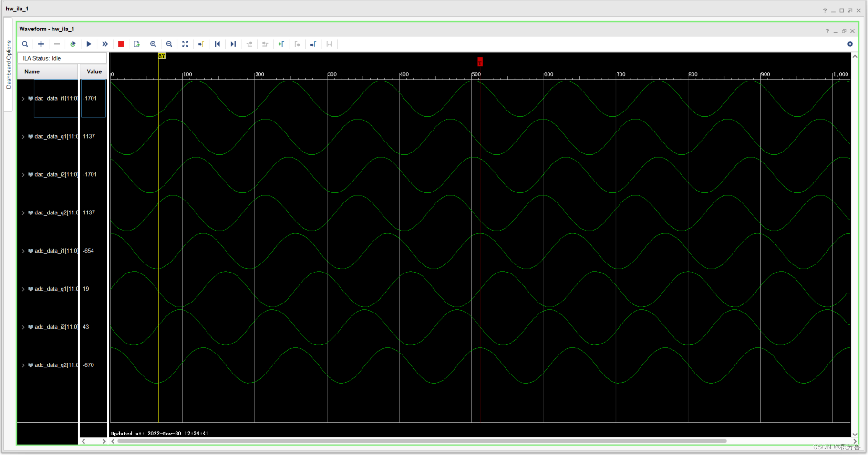Expand the dac_data_q2[11:0] signal

pos(23,212)
